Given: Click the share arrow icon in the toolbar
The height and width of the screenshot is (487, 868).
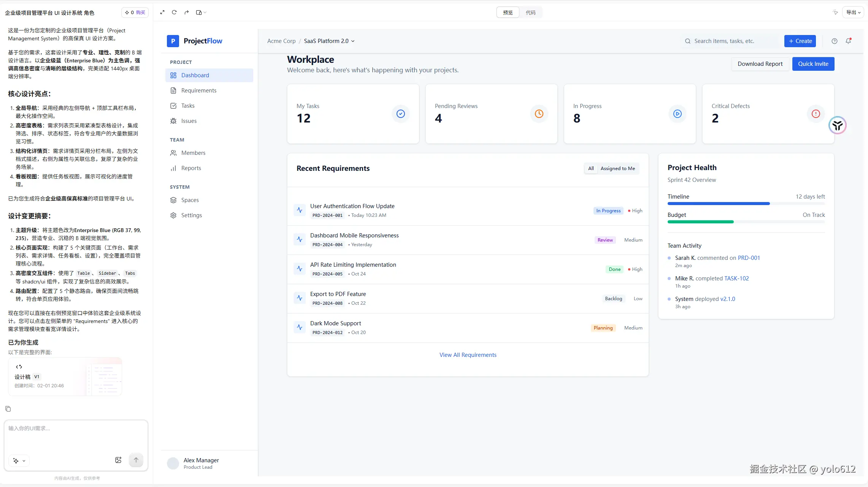Looking at the screenshot, I should click(x=186, y=12).
